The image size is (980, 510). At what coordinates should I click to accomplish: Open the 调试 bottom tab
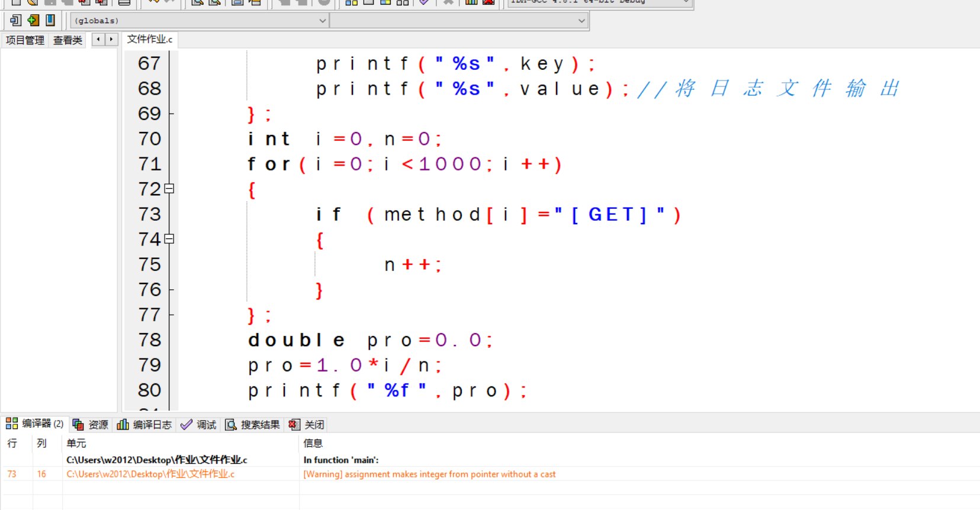click(x=199, y=424)
